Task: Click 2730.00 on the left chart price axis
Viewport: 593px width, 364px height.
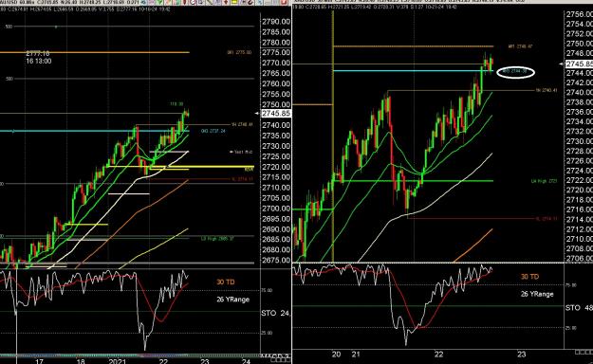Action: tap(276, 146)
